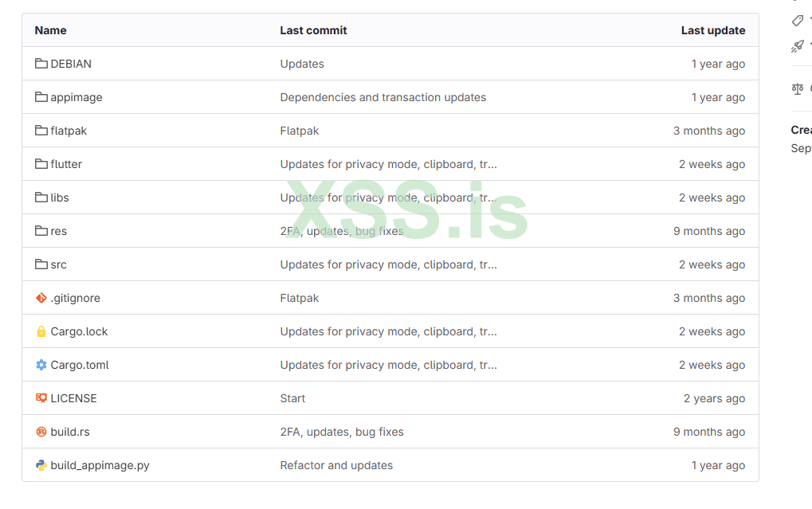The width and height of the screenshot is (812, 509).
Task: Open the "Dependencies and transaction updates" commit
Action: point(382,97)
